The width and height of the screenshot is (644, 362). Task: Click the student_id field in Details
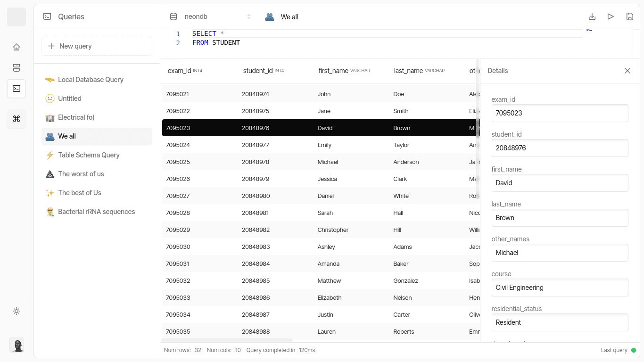tap(560, 148)
